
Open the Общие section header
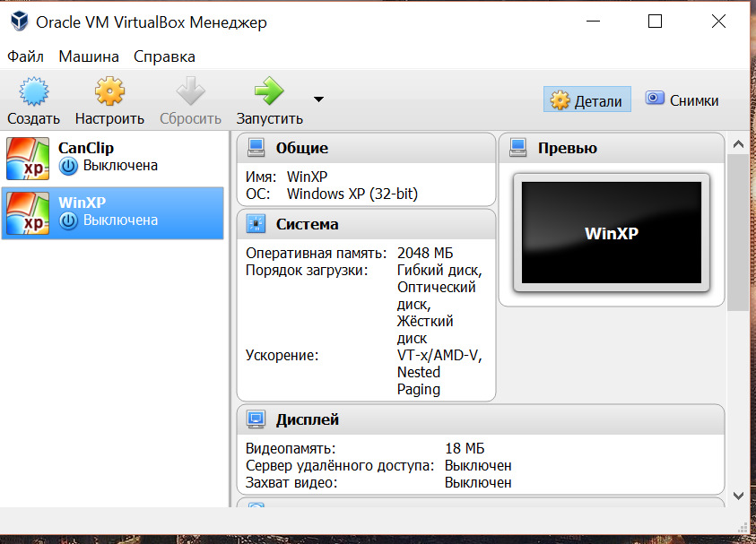[367, 148]
